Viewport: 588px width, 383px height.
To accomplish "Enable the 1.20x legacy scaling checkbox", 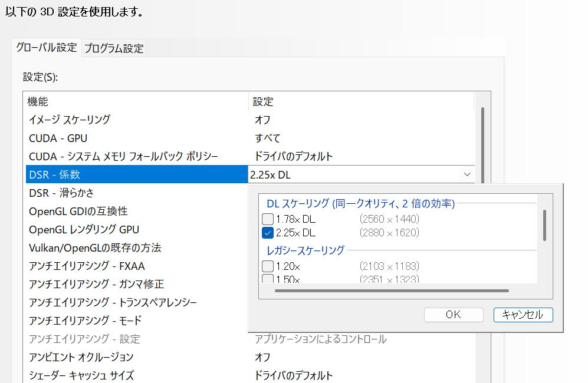I will [x=268, y=266].
